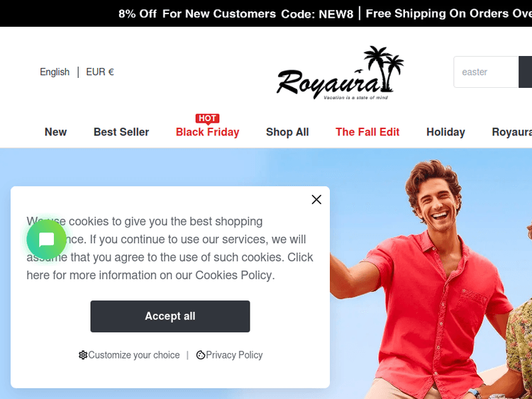Close the cookie consent popup
This screenshot has width=532, height=399.
pyautogui.click(x=316, y=200)
